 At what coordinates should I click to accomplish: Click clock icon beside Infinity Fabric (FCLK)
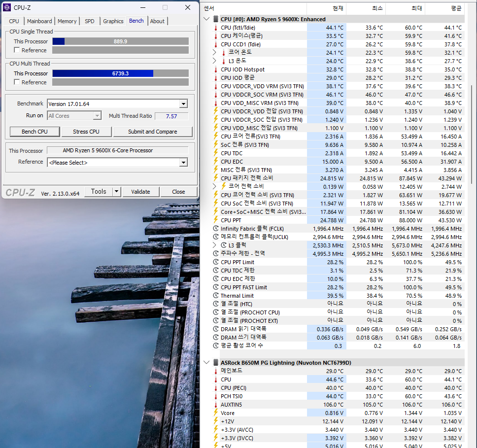(216, 229)
